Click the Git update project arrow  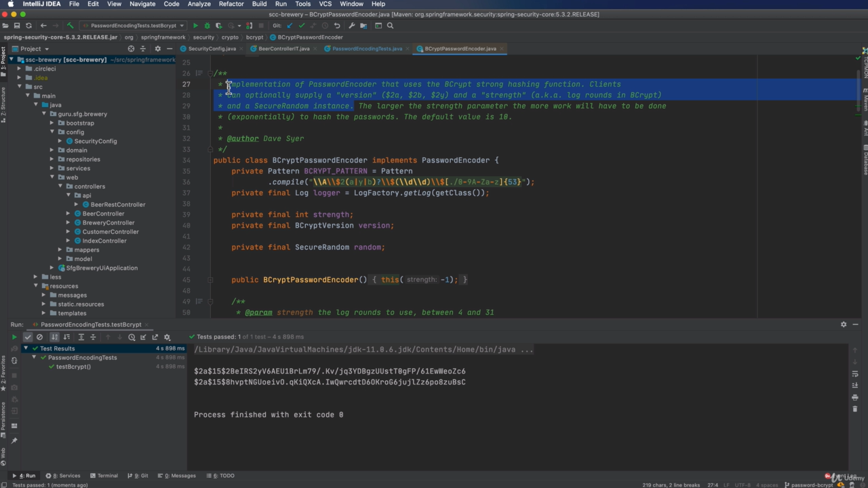(x=290, y=26)
